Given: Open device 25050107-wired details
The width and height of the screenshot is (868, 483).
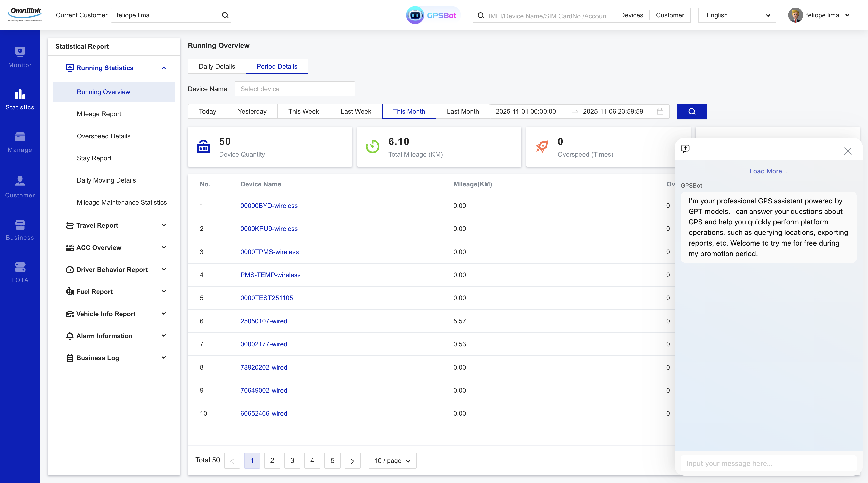Looking at the screenshot, I should pyautogui.click(x=263, y=321).
